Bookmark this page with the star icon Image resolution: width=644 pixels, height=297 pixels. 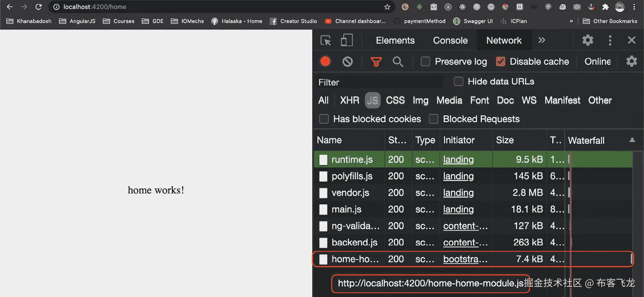click(x=387, y=7)
